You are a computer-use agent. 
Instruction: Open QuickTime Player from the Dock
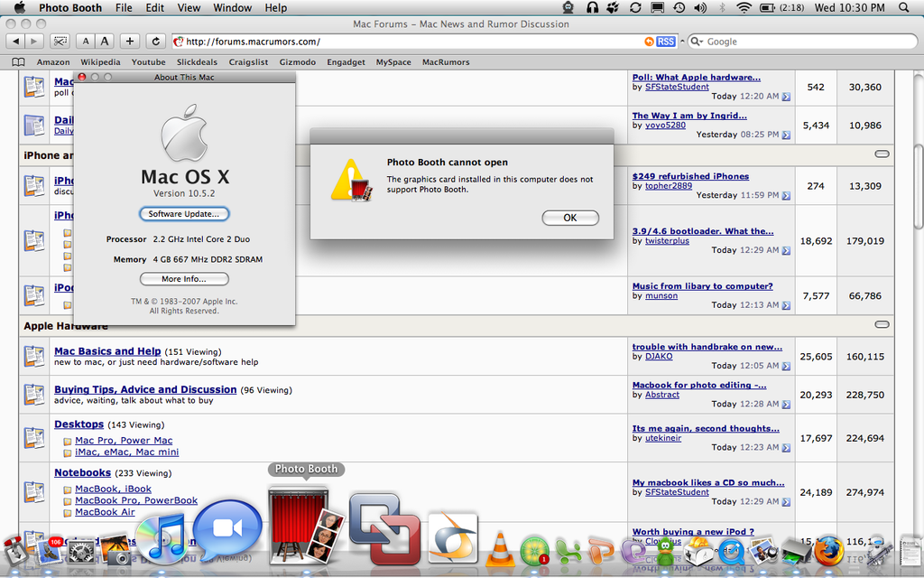pyautogui.click(x=731, y=552)
